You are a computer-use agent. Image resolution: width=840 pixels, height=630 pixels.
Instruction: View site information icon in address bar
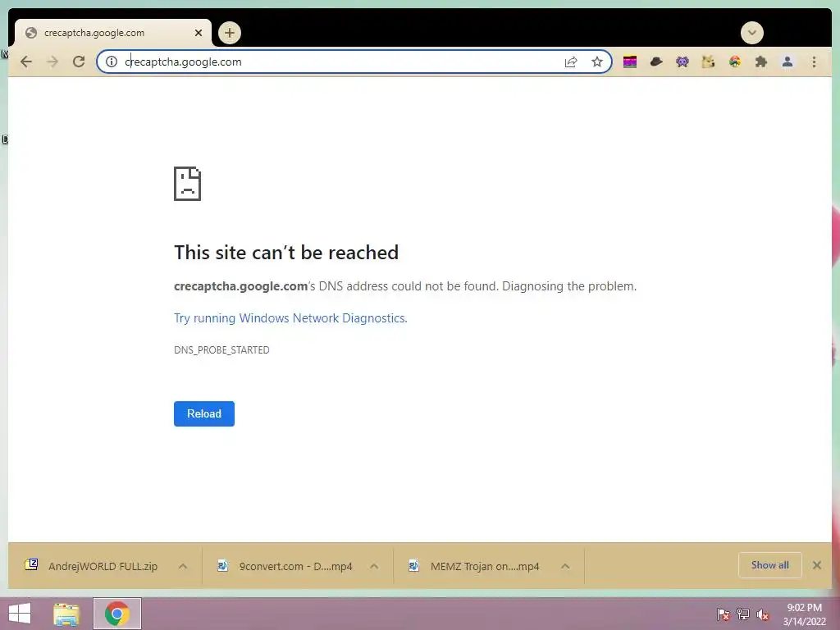(x=112, y=62)
